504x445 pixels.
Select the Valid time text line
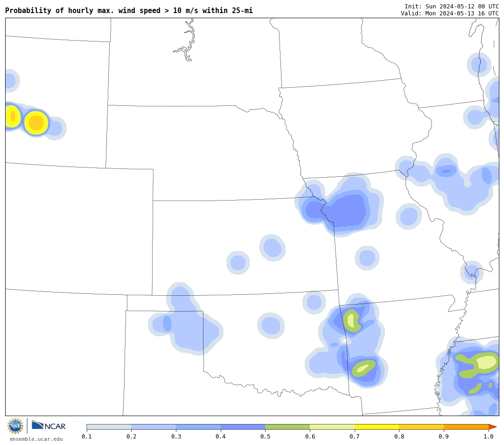point(450,13)
